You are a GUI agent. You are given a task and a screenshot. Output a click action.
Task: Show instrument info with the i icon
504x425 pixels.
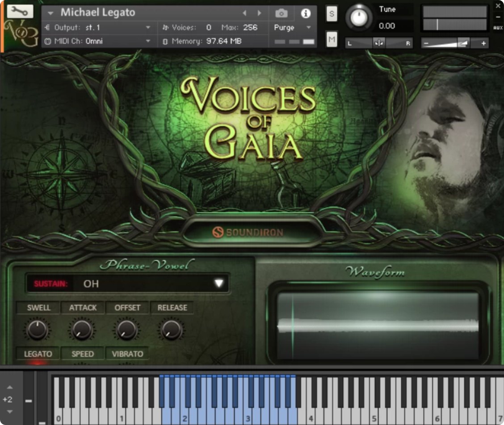click(305, 13)
